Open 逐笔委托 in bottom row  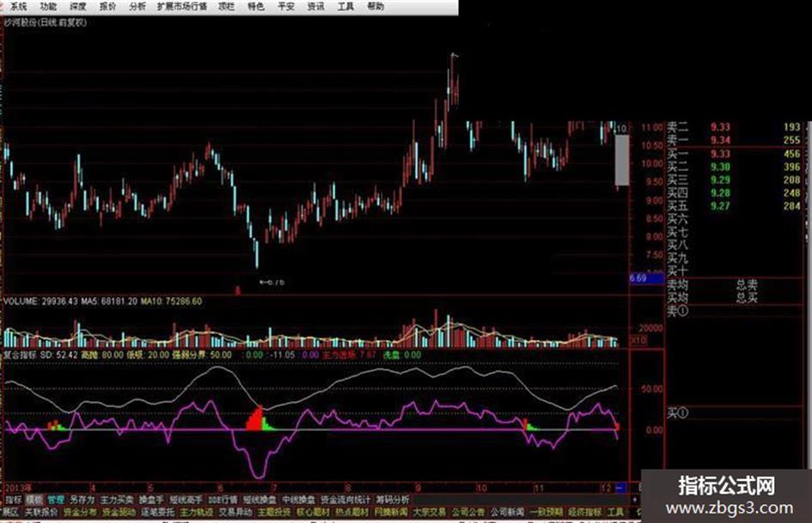158,512
